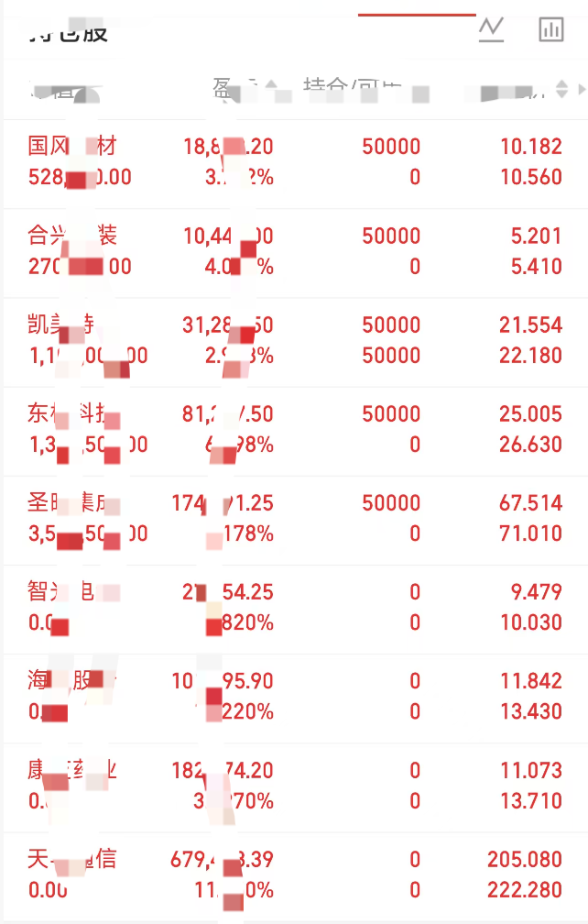
Task: Open the line chart trend icon
Action: [x=491, y=30]
